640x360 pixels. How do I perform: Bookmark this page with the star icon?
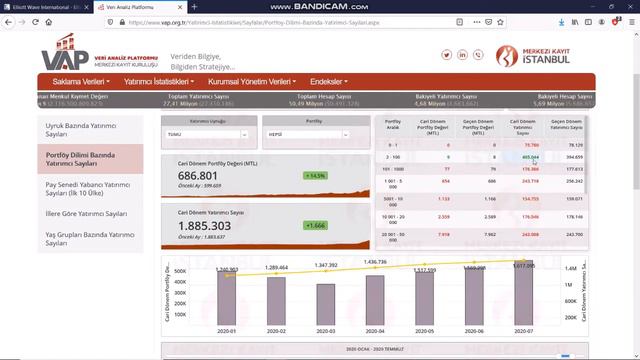tap(500, 22)
